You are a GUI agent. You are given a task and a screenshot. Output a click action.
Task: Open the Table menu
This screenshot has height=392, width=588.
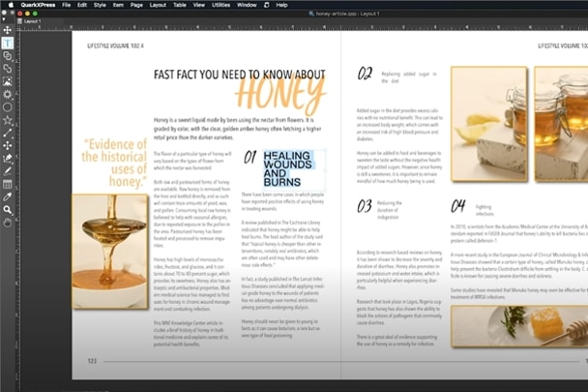[x=180, y=5]
